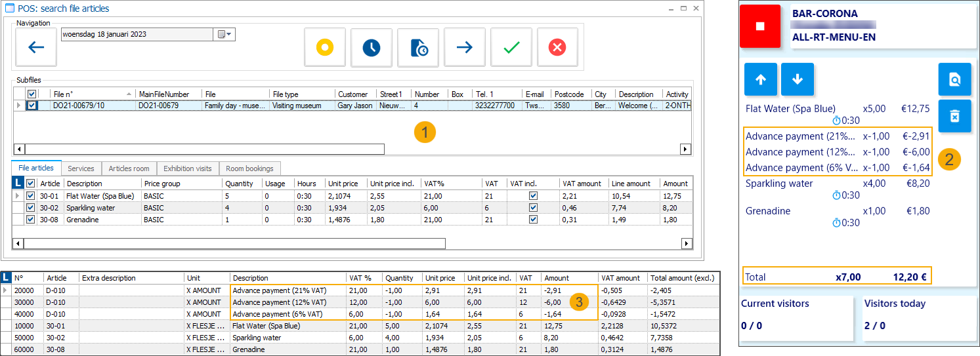Click the blue clock toolbar button
Viewport: 980px width, 356px height.
(372, 47)
